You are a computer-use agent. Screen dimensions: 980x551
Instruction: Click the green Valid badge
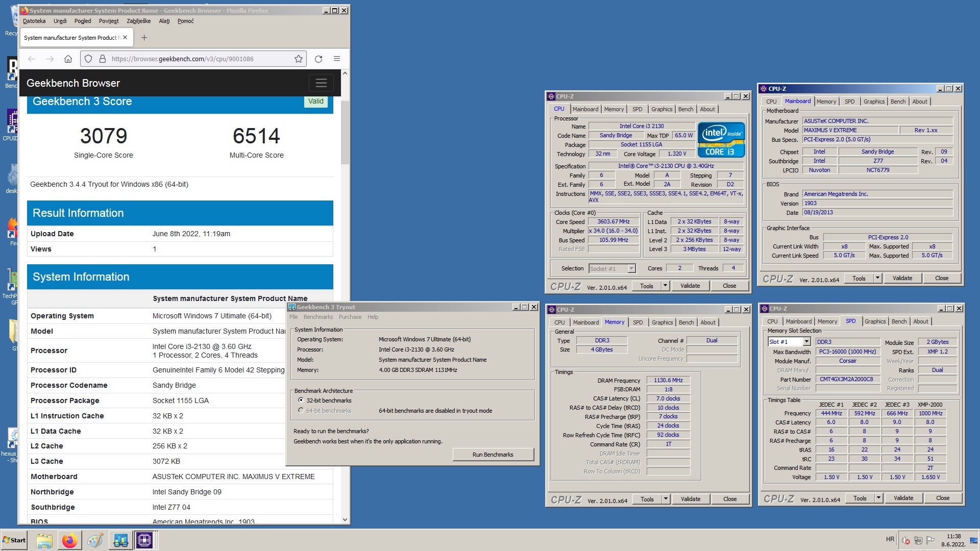[x=315, y=101]
